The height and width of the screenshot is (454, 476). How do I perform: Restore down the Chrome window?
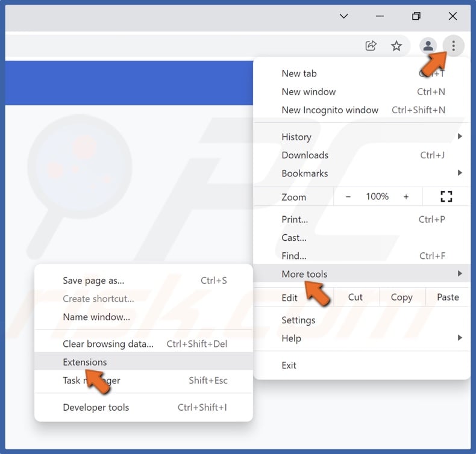[416, 16]
